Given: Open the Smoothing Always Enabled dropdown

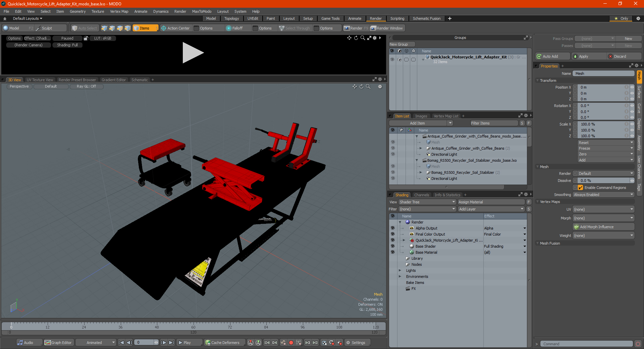Looking at the screenshot, I should coord(603,195).
